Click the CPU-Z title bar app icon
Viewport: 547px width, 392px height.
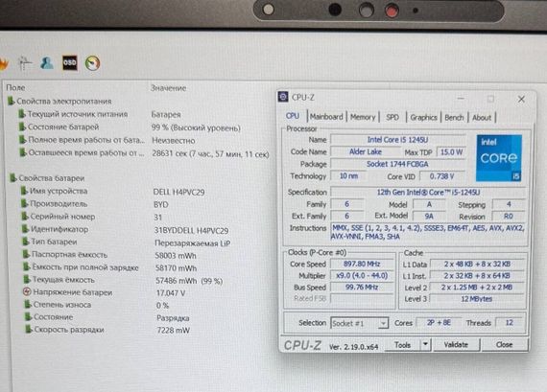pos(283,97)
